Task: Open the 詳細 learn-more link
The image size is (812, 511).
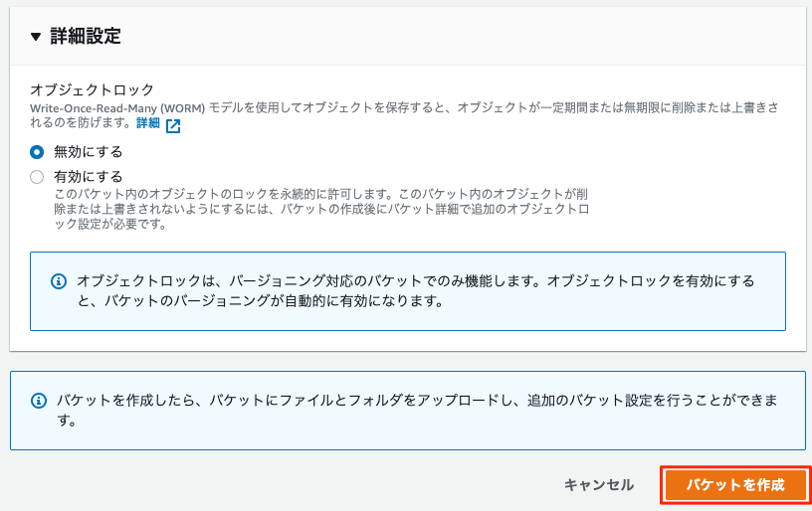Action: [x=148, y=123]
